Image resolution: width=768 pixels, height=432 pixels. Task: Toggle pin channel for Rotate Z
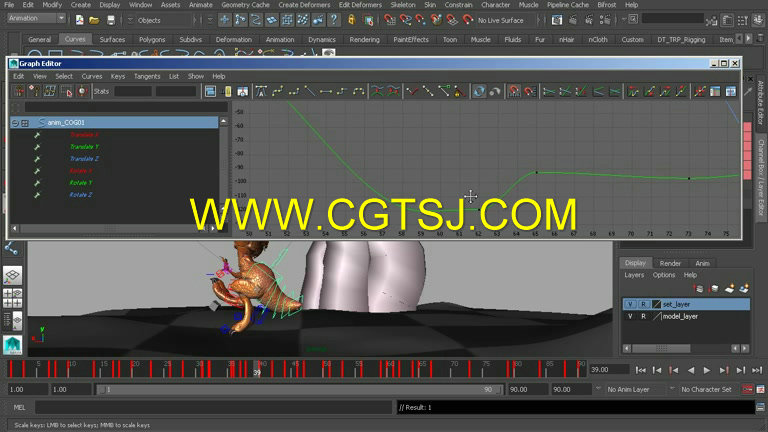pyautogui.click(x=37, y=195)
